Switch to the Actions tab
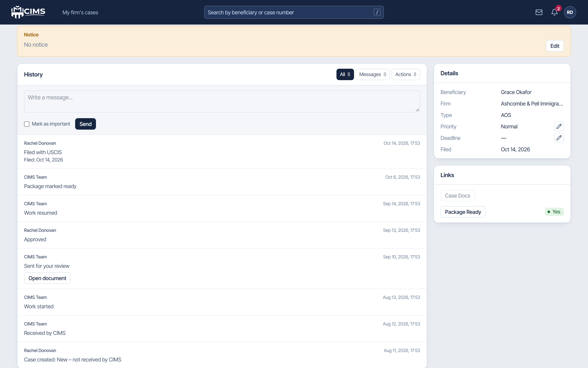 click(x=406, y=74)
